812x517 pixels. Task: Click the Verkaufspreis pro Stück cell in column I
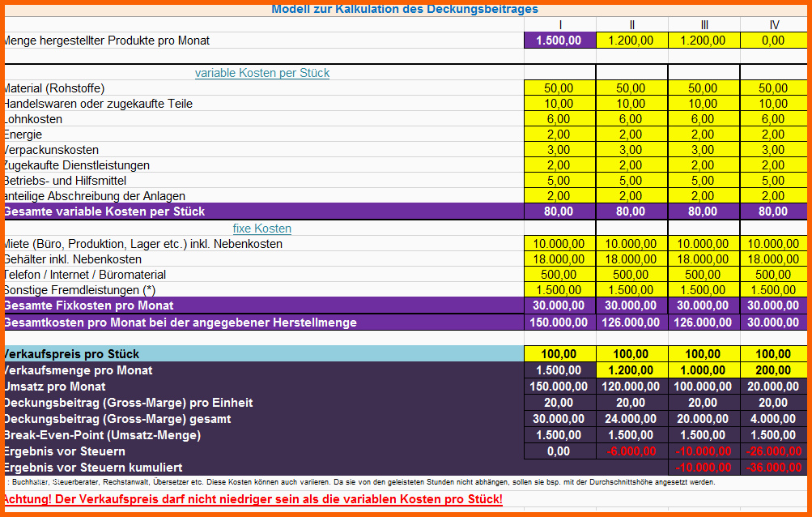coord(560,354)
